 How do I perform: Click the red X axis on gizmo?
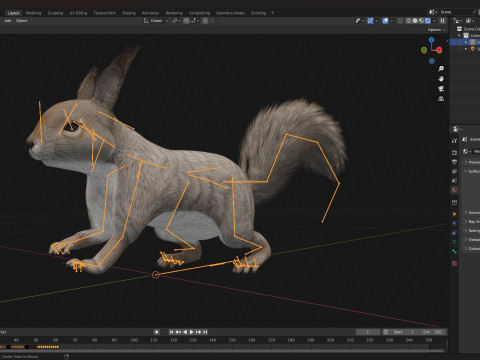tap(439, 50)
